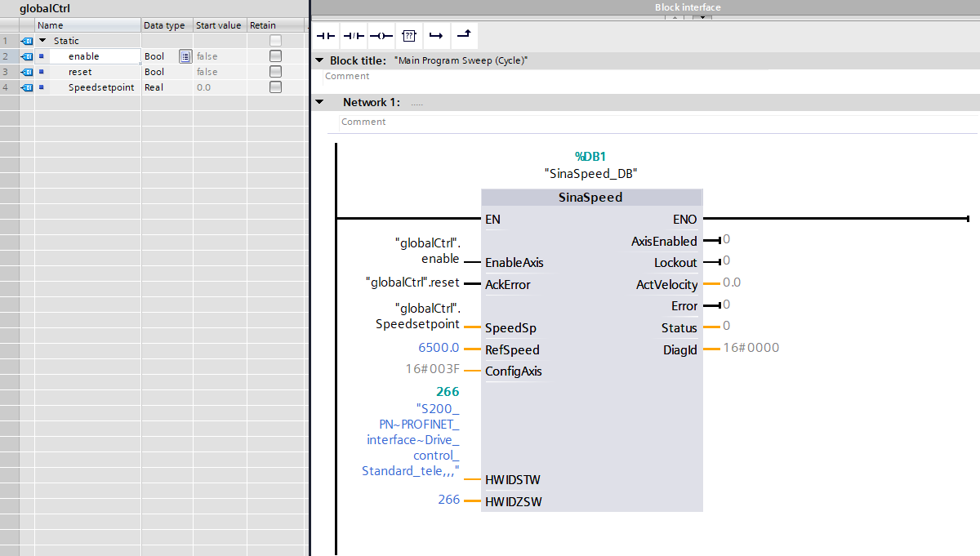Open the data type dropdown for enable

click(185, 56)
